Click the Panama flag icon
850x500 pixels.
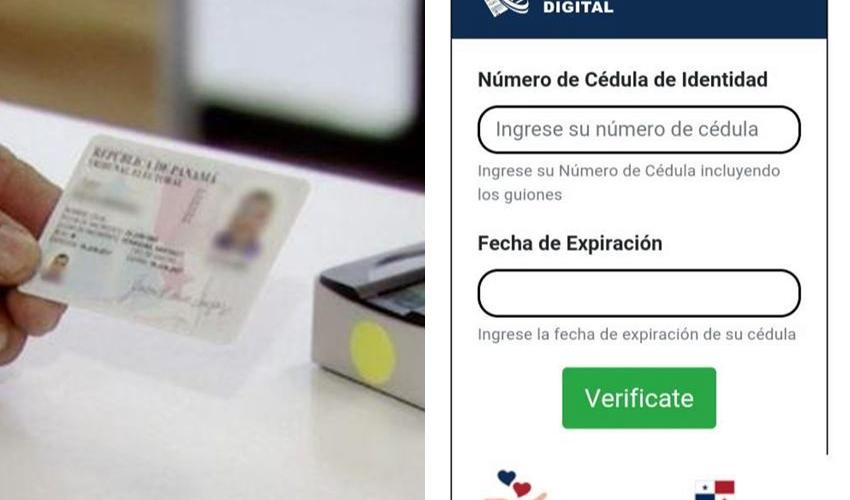(715, 490)
